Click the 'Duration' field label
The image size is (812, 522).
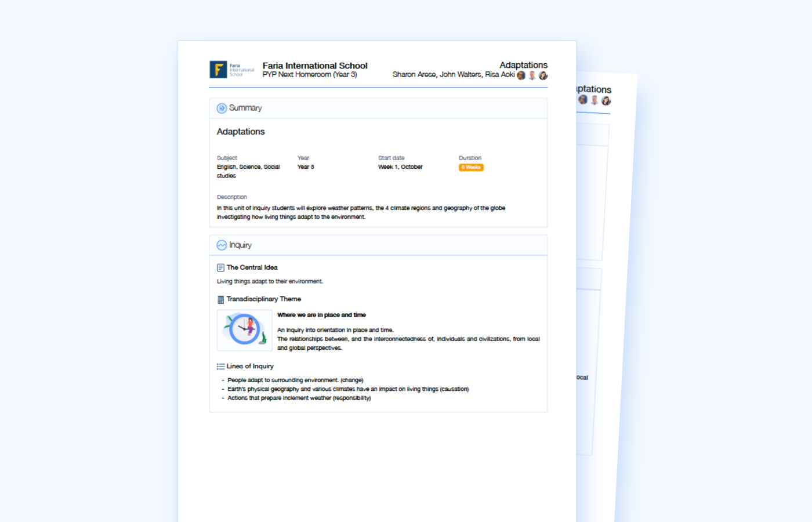pos(470,158)
